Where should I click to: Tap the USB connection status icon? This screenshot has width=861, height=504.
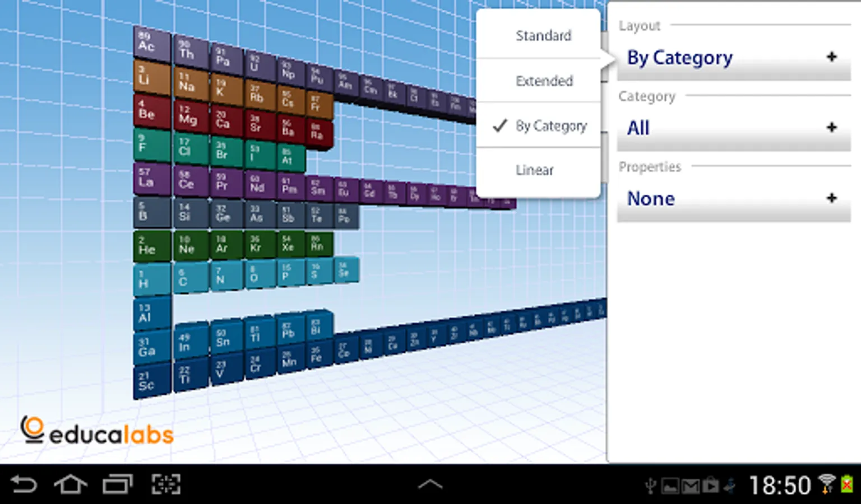[650, 486]
